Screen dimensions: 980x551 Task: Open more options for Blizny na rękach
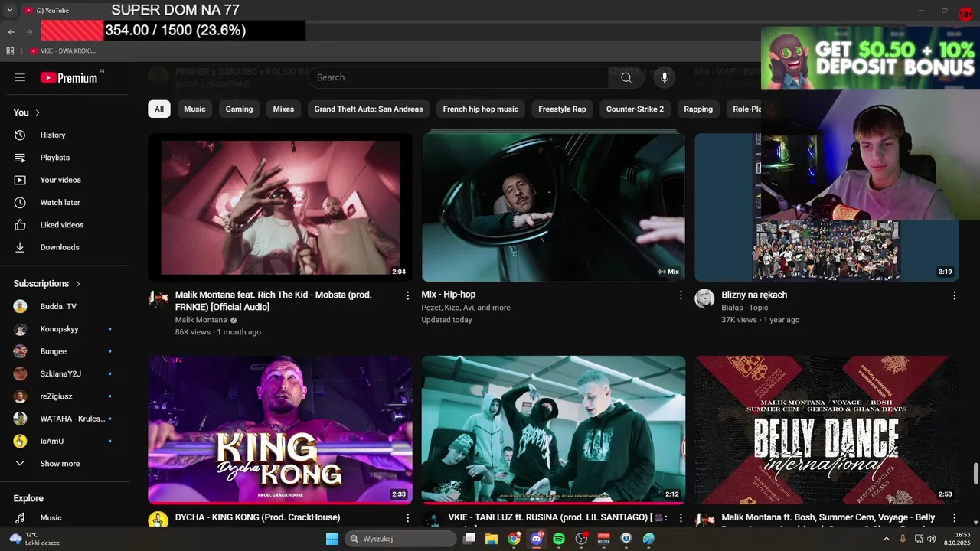(x=954, y=295)
